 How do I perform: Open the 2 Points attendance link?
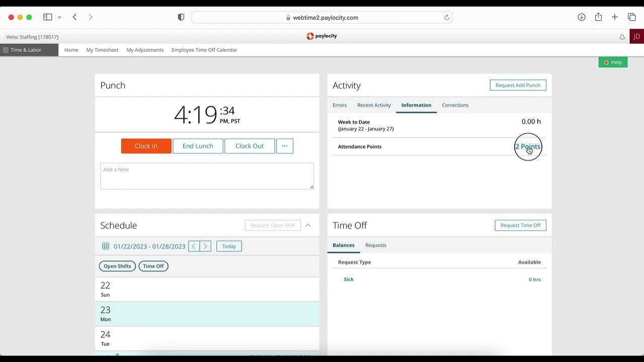click(x=528, y=146)
